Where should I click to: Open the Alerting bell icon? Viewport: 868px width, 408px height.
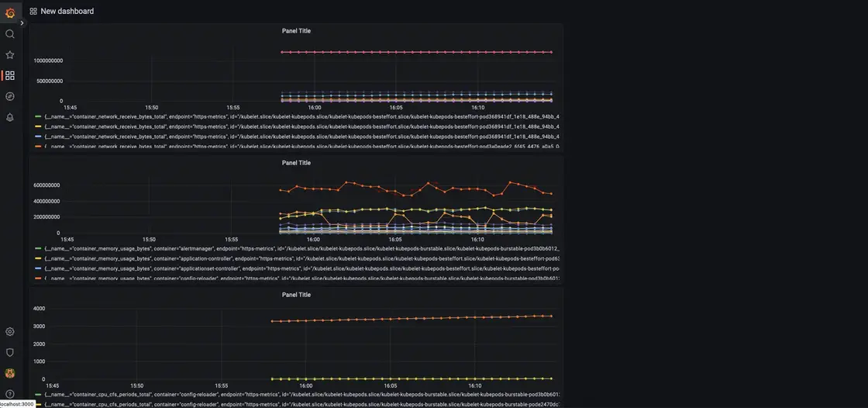[x=10, y=118]
